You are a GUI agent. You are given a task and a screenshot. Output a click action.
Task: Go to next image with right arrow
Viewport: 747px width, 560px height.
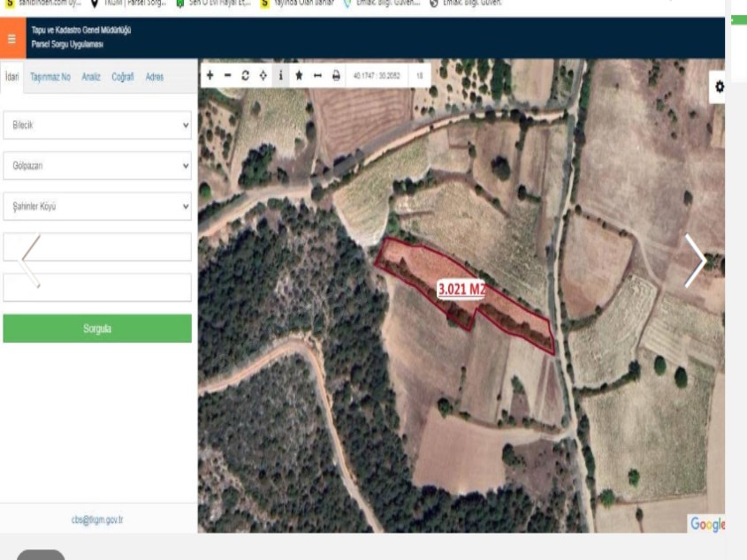(695, 261)
